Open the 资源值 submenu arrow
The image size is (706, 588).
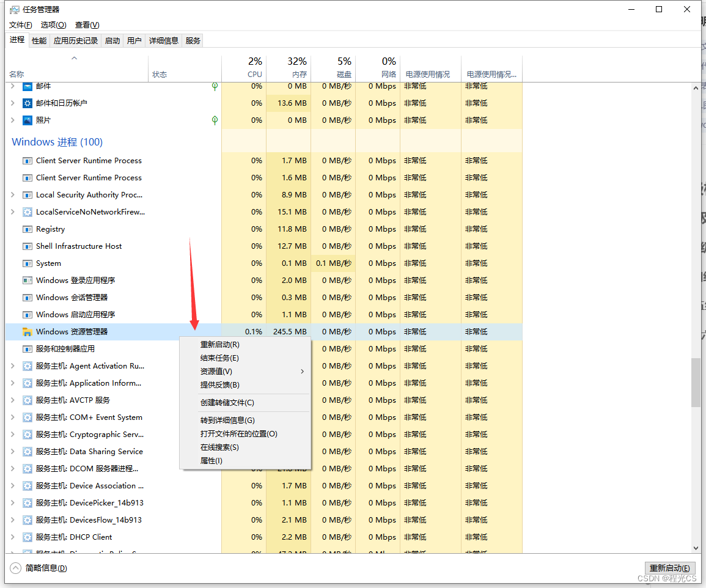pos(302,372)
